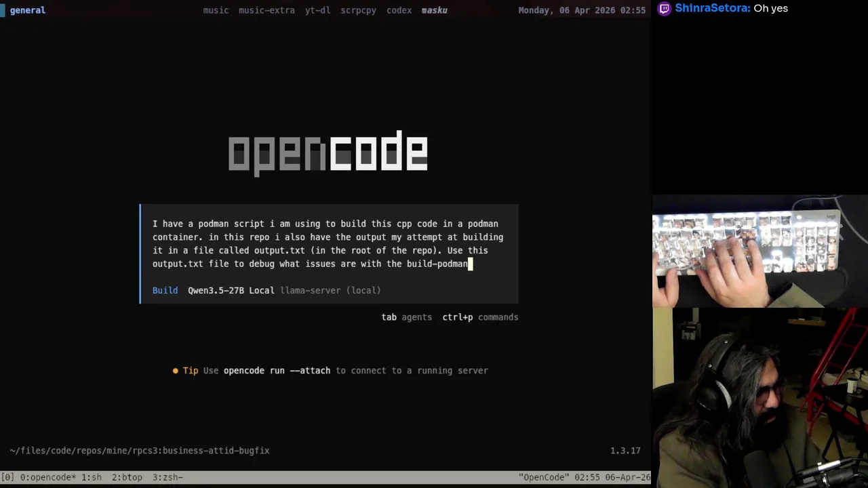Switch to the music workspace
This screenshot has height=488, width=868.
tap(216, 10)
